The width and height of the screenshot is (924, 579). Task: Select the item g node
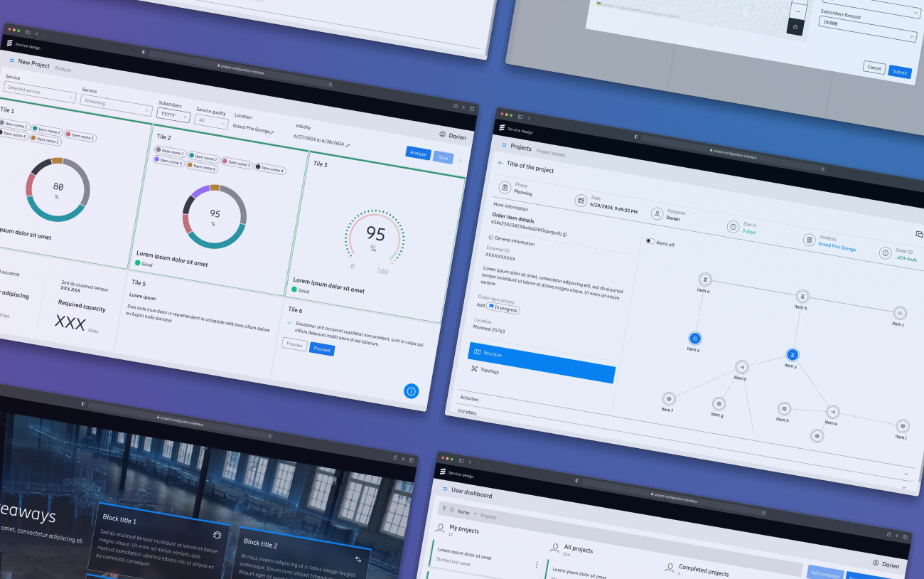click(x=719, y=404)
